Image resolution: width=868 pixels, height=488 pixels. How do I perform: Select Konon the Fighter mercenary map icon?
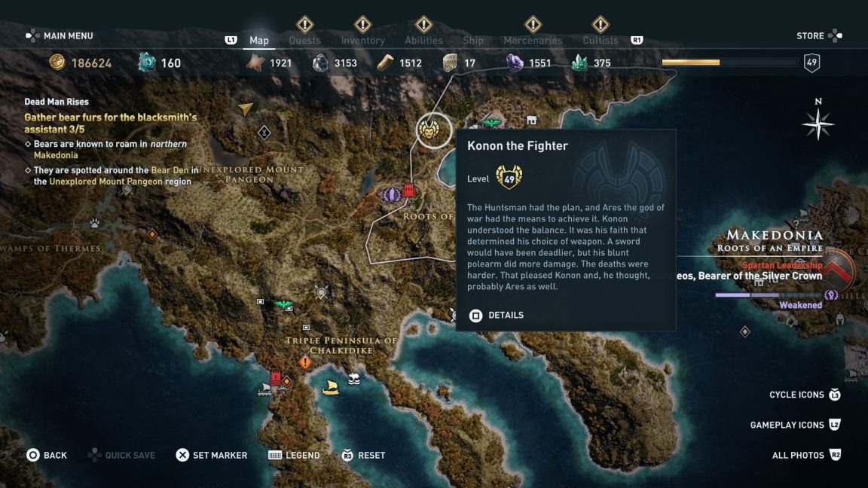(429, 130)
